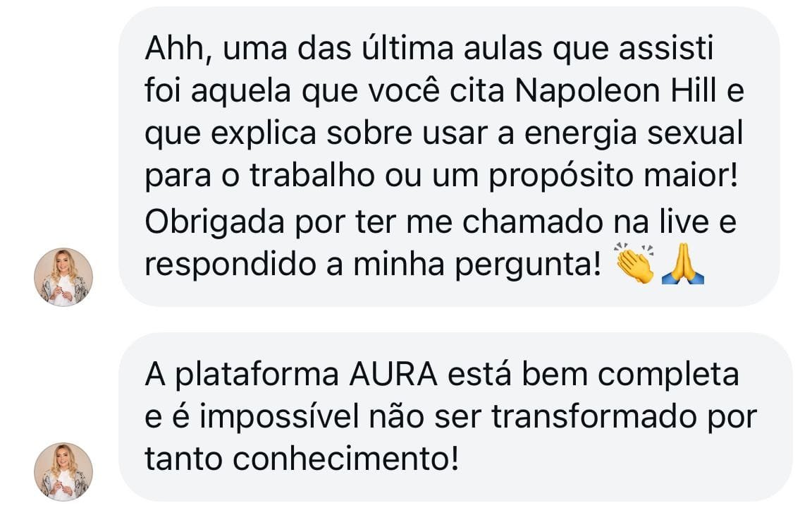Click the word 'trabalho' in first message
This screenshot has width=812, height=508.
point(312,175)
